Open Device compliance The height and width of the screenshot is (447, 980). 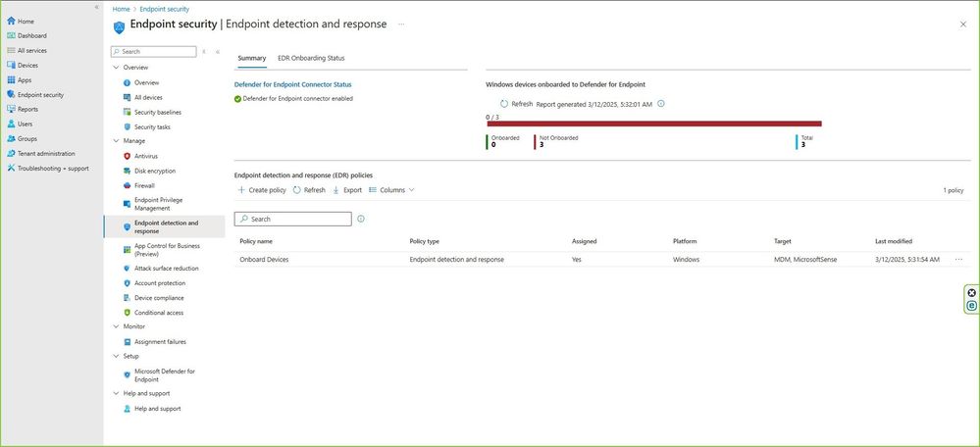153,298
